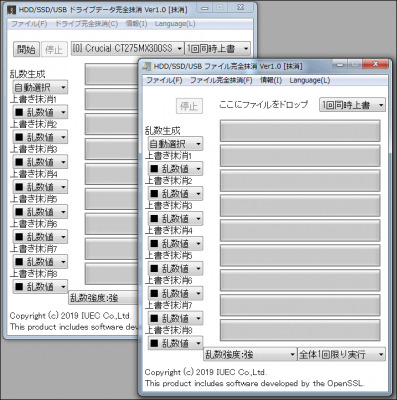Open 上書き抹消8 乱数値 dropdown in front window
Viewport: 397px width, 400px height.
tap(175, 343)
